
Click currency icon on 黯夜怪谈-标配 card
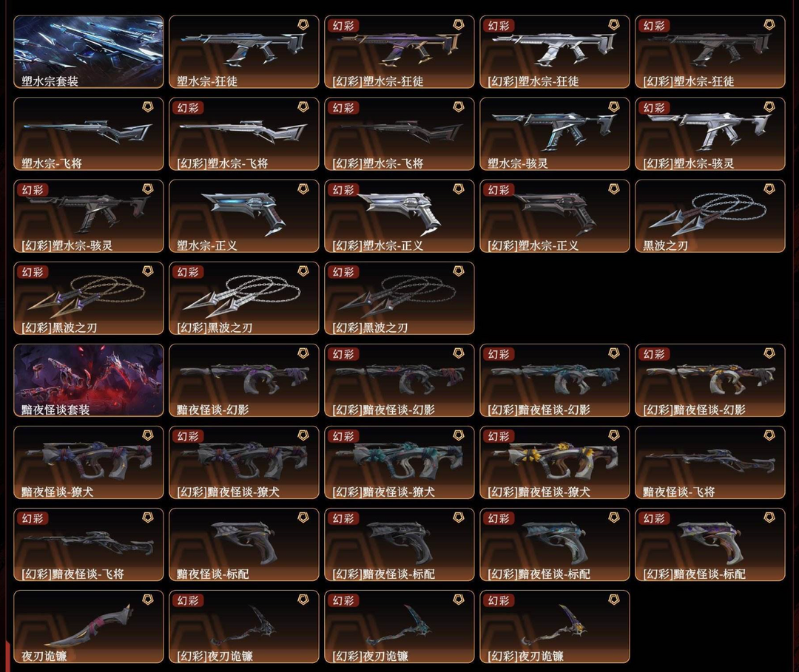click(x=303, y=517)
